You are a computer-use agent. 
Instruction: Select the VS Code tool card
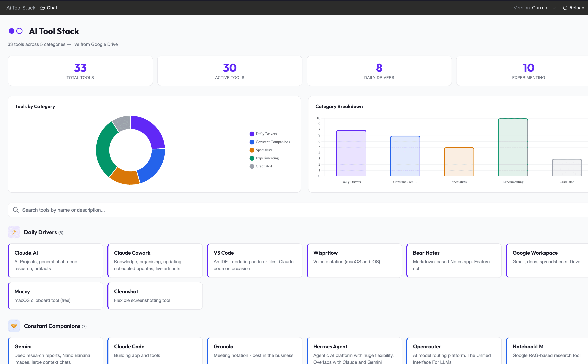click(255, 260)
